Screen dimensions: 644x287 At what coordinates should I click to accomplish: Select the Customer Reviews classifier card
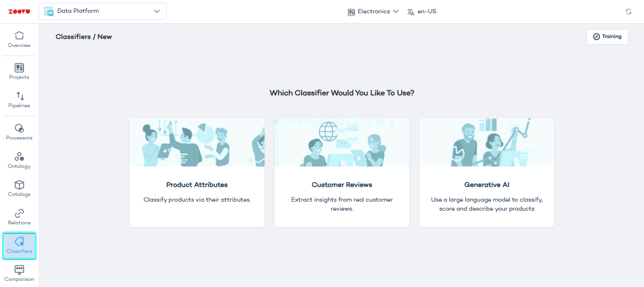pyautogui.click(x=341, y=192)
